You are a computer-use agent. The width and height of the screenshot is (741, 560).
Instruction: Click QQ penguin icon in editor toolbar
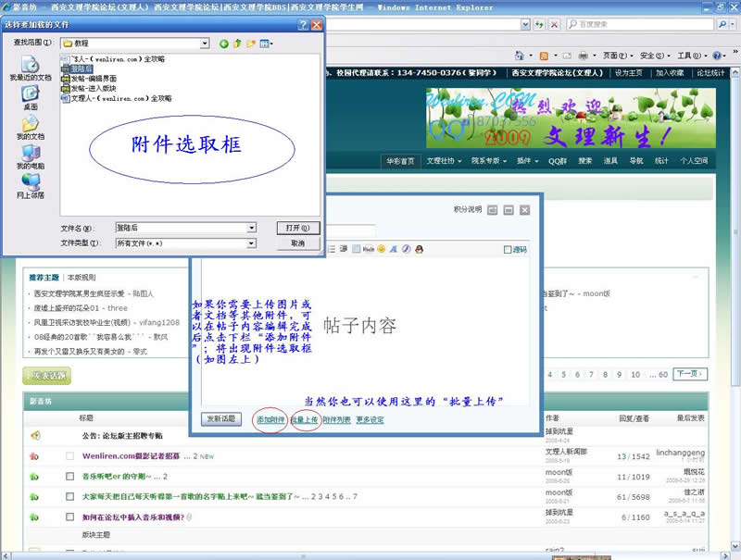click(x=419, y=249)
